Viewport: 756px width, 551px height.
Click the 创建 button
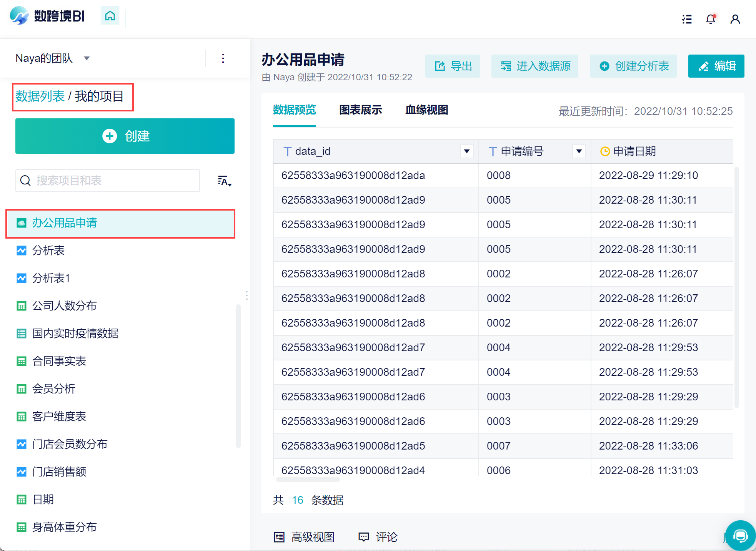(125, 136)
